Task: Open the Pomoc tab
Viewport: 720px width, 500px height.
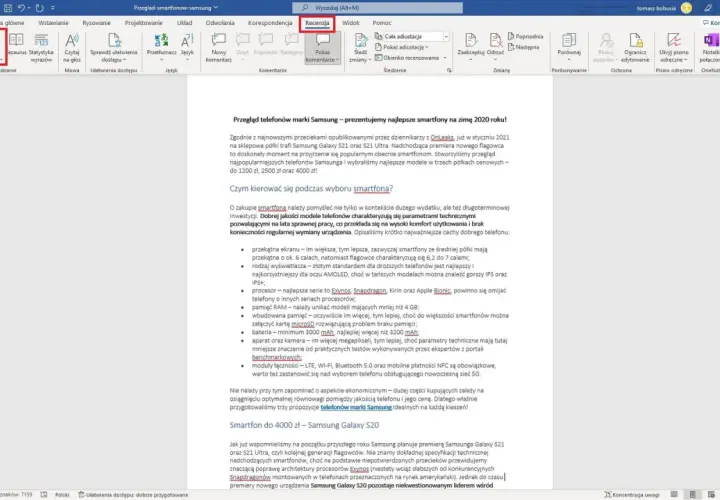Action: pyautogui.click(x=382, y=22)
